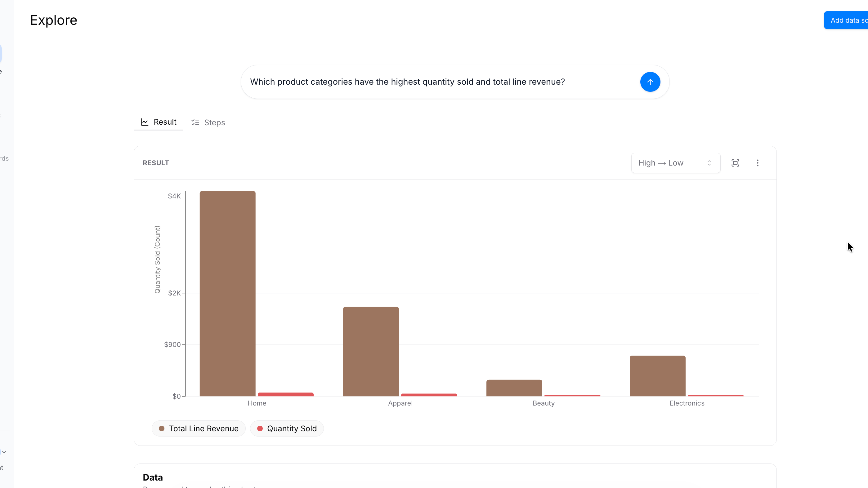
Task: Focus the question input field
Action: click(x=438, y=82)
